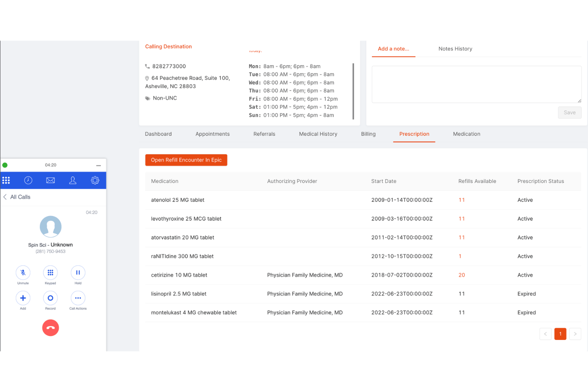The image size is (588, 392).
Task: Select raNITIdine 300 MG tablet row
Action: pyautogui.click(x=363, y=256)
